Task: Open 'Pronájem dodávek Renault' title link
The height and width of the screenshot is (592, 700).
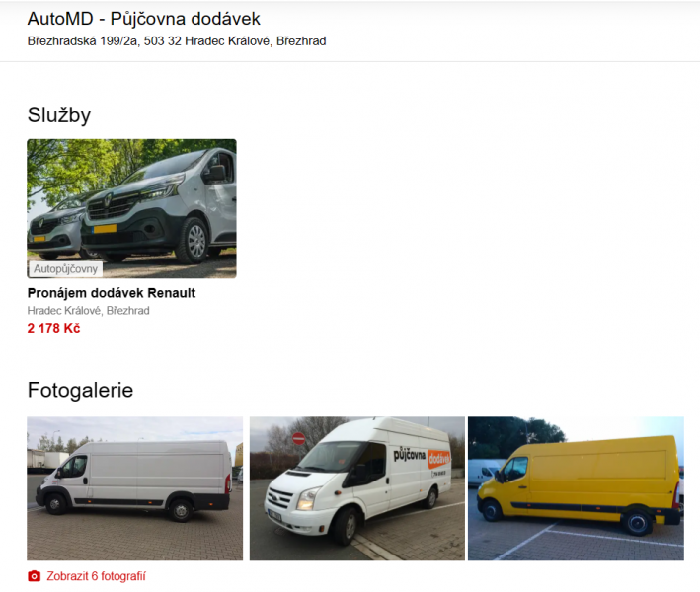Action: [112, 293]
